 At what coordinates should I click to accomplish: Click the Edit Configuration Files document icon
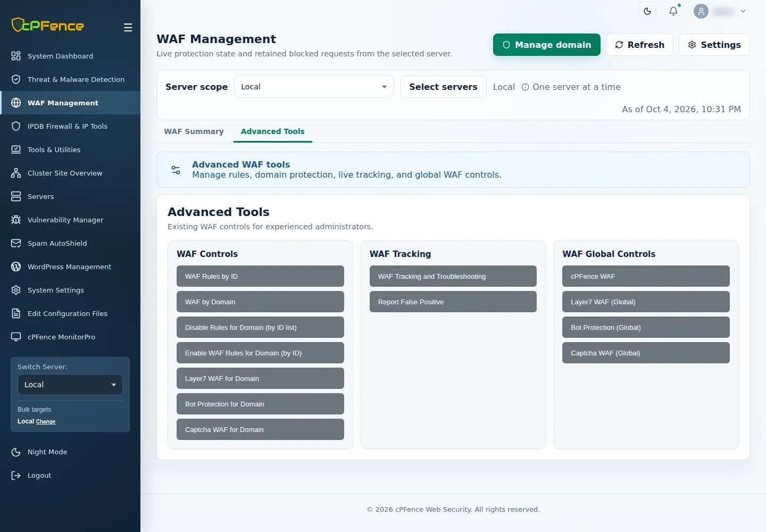point(16,313)
